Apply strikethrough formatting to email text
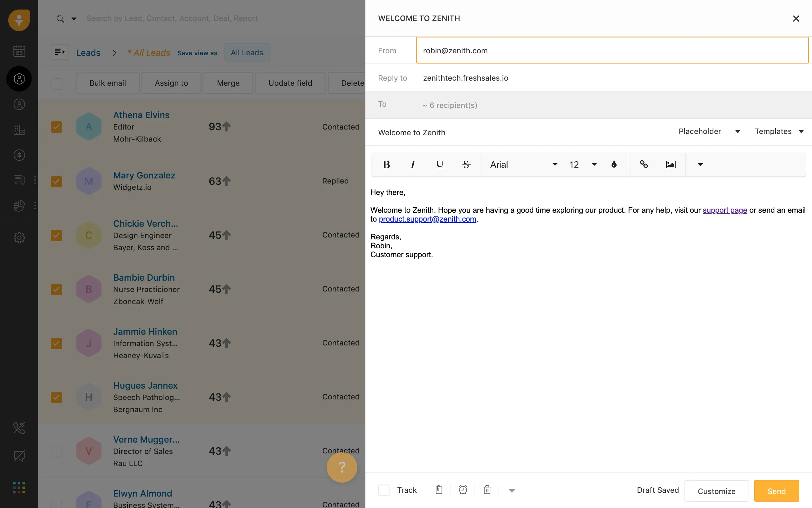Screen dimensions: 812x508 [x=466, y=164]
